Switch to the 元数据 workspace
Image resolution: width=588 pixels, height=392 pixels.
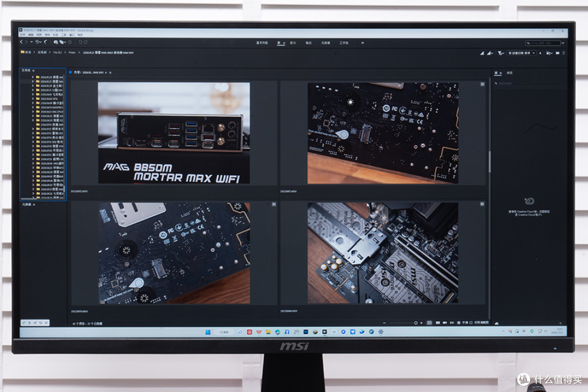click(326, 43)
